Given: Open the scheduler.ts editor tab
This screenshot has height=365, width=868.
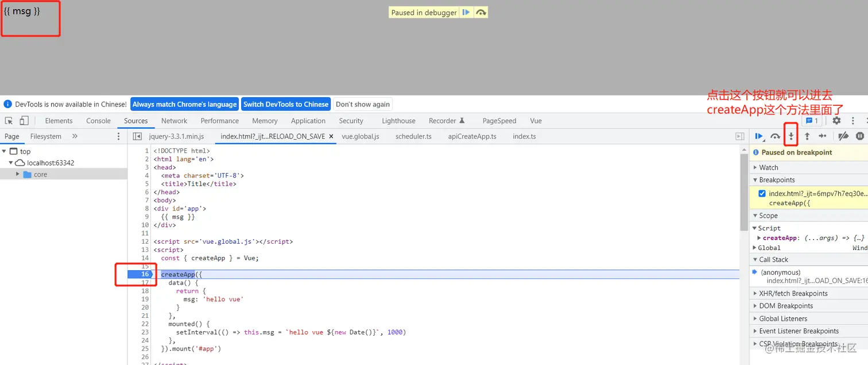Looking at the screenshot, I should coord(413,136).
